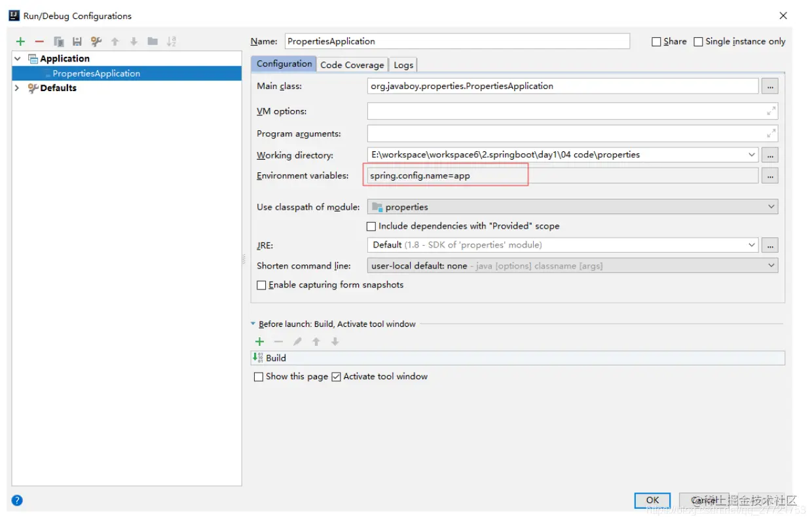This screenshot has width=812, height=522.
Task: Focus the VM options input field
Action: [572, 111]
